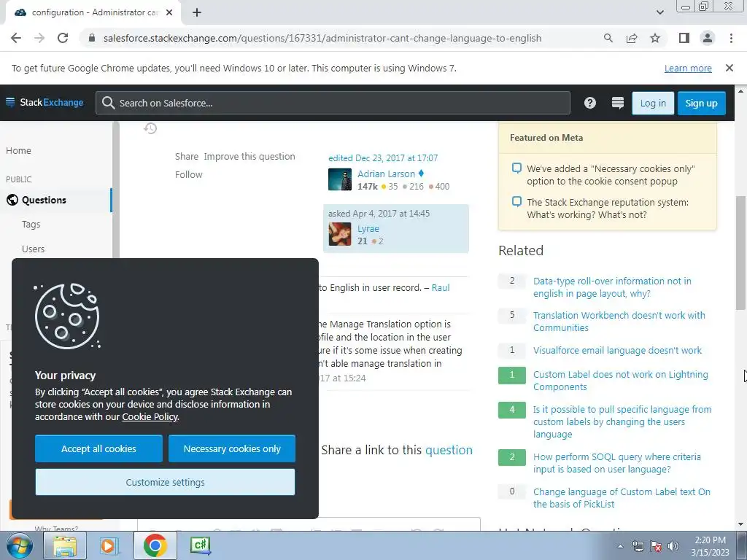Choose Necessary cookies only

(x=232, y=448)
